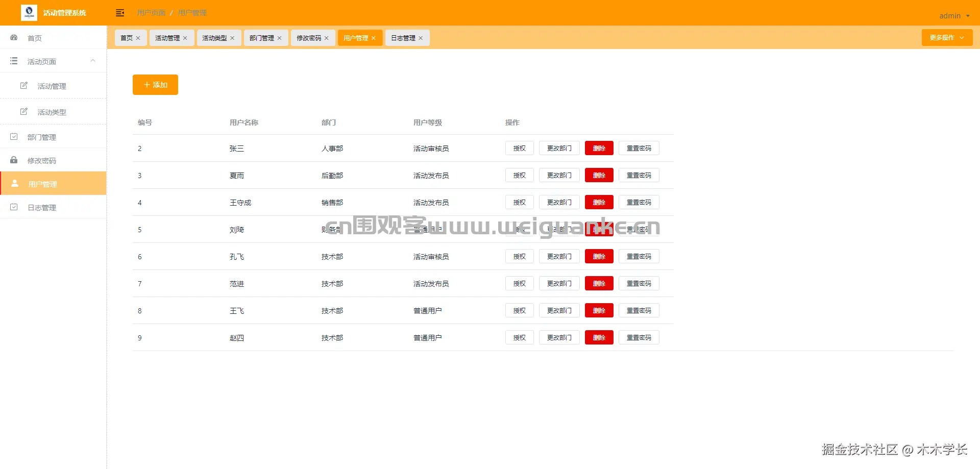Open 修改密码 in the sidebar
Screen dimensions: 980x469
pyautogui.click(x=53, y=160)
